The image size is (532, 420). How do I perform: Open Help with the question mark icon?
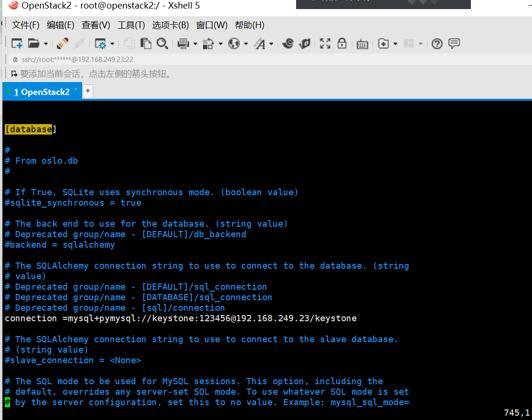(x=437, y=44)
